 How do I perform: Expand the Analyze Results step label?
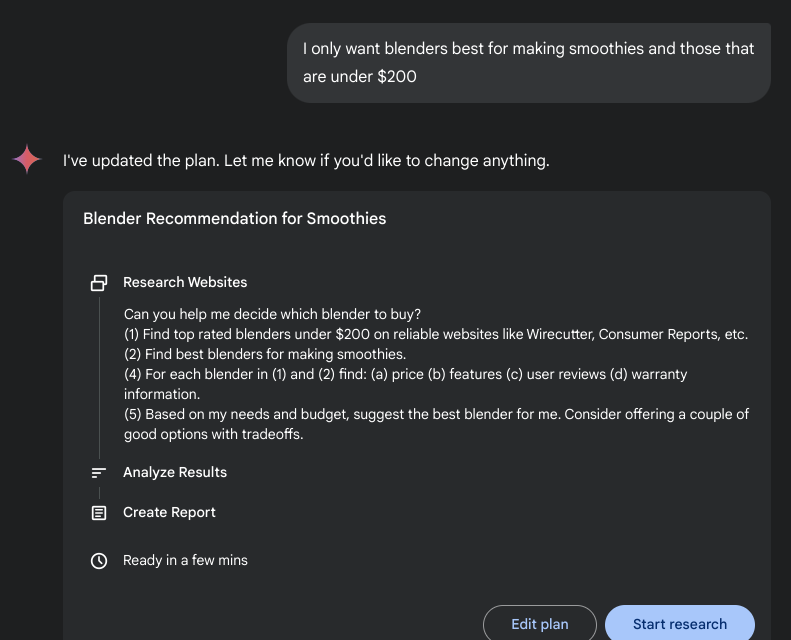click(x=175, y=473)
